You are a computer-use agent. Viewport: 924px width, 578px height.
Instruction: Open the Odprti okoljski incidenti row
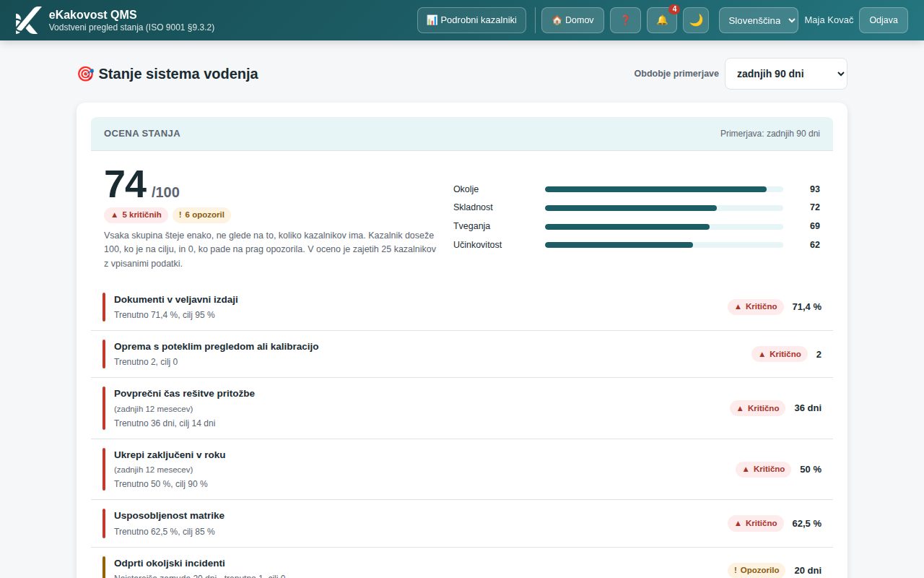(462, 563)
